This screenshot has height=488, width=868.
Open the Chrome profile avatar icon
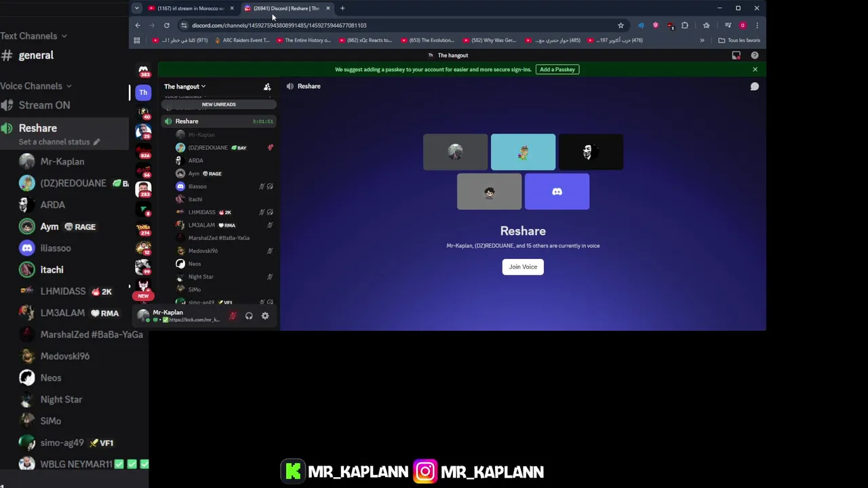click(743, 25)
